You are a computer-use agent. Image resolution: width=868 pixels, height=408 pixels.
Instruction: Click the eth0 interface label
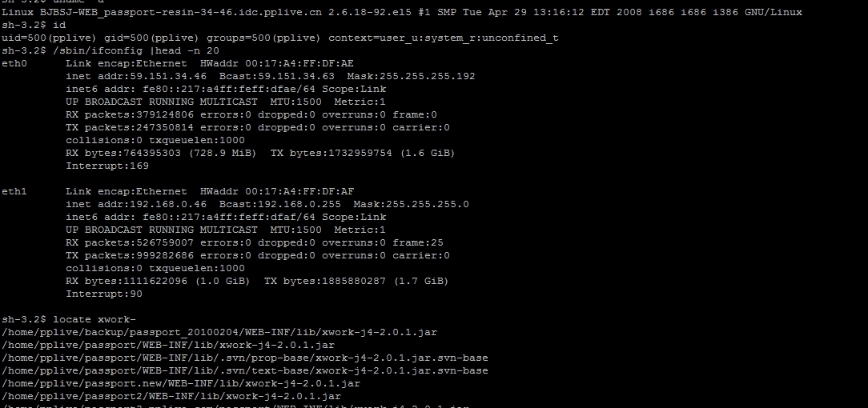click(x=14, y=63)
